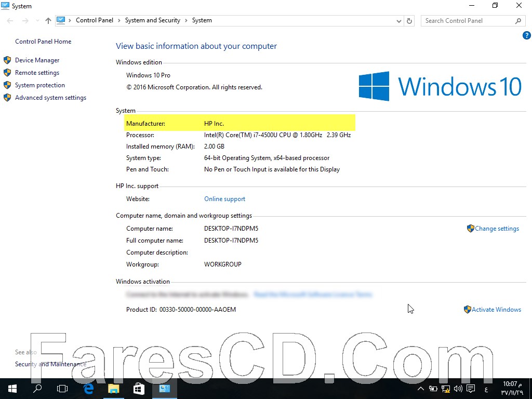Select System breadcrumb in address bar
The height and width of the screenshot is (399, 532).
202,20
